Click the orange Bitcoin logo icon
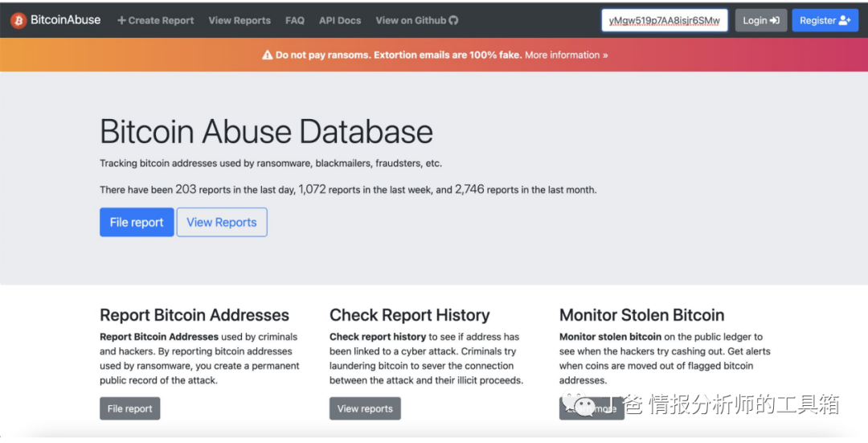This screenshot has height=443, width=868. [18, 20]
